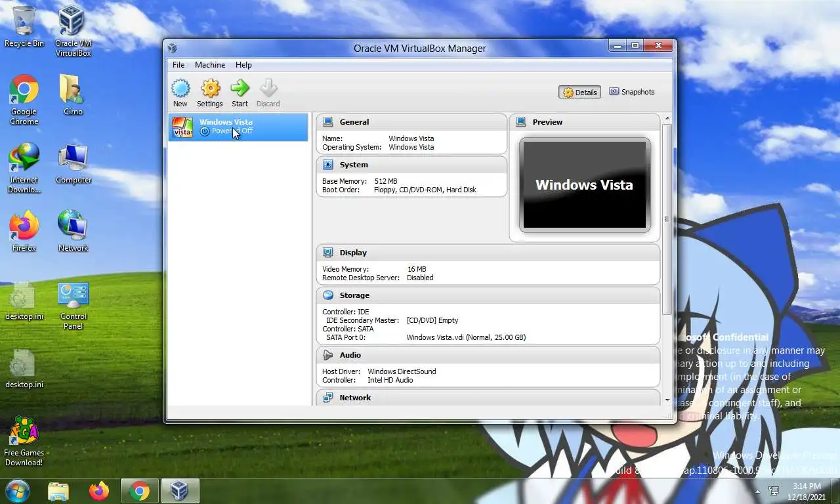Click the details pane scroll down arrow
Viewport: 840px width, 504px height.
pos(667,400)
